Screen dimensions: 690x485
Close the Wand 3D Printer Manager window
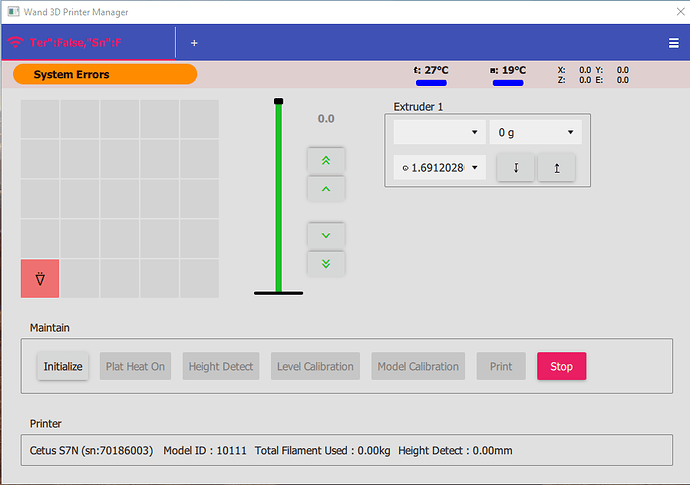[680, 11]
